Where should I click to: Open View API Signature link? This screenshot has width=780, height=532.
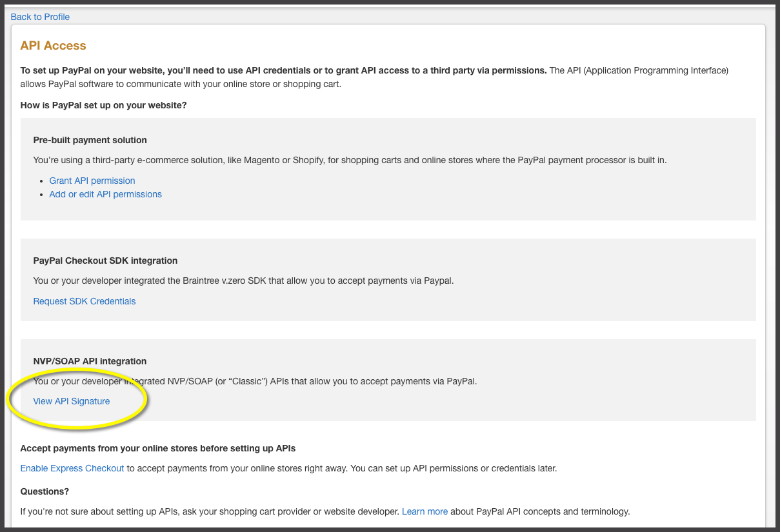[x=72, y=401]
